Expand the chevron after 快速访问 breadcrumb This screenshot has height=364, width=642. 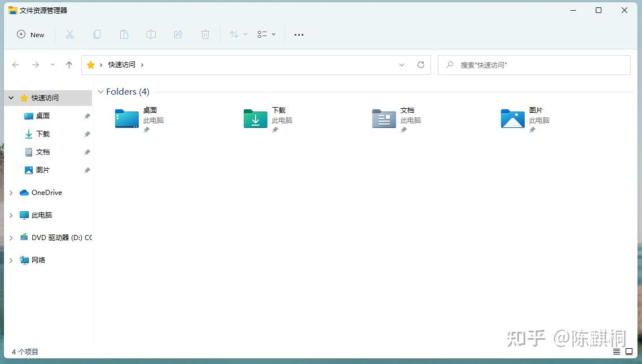pos(142,65)
